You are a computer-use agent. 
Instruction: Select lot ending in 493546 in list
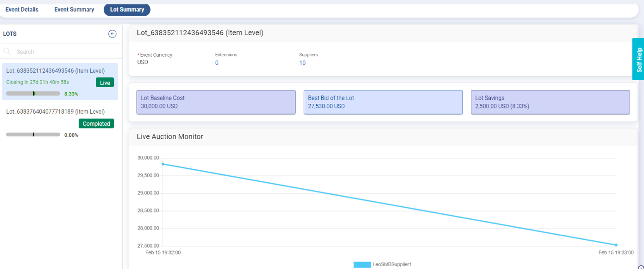(56, 70)
